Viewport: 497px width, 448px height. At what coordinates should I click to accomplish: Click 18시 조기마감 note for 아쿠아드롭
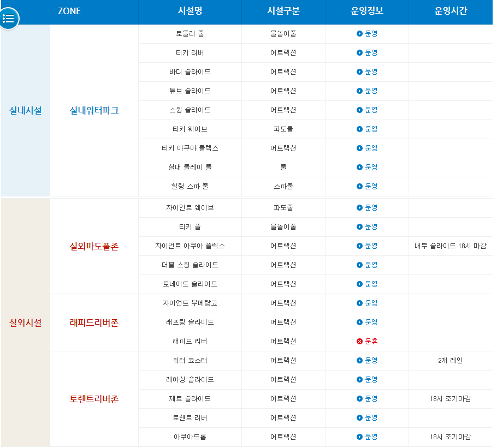451,437
